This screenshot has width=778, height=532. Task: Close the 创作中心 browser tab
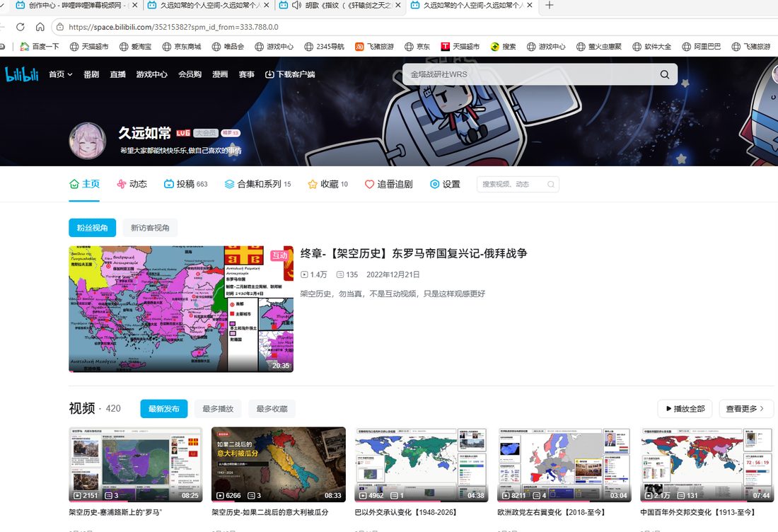pyautogui.click(x=134, y=6)
